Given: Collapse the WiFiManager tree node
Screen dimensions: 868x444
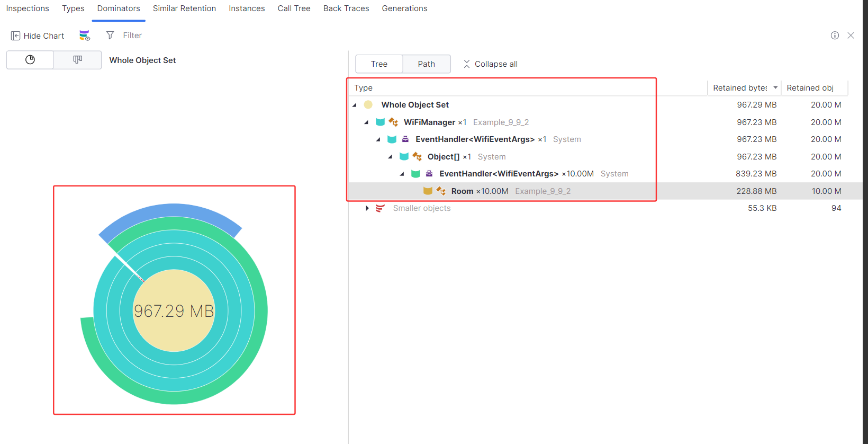Looking at the screenshot, I should tap(366, 122).
